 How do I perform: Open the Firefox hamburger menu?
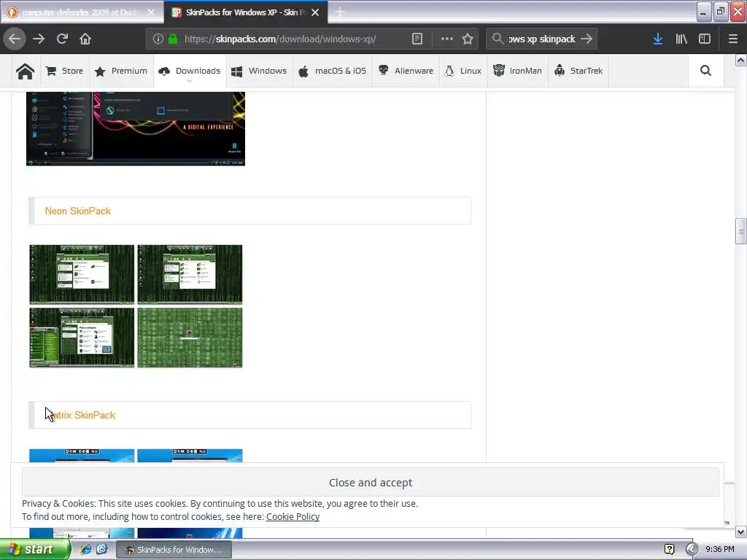point(733,39)
